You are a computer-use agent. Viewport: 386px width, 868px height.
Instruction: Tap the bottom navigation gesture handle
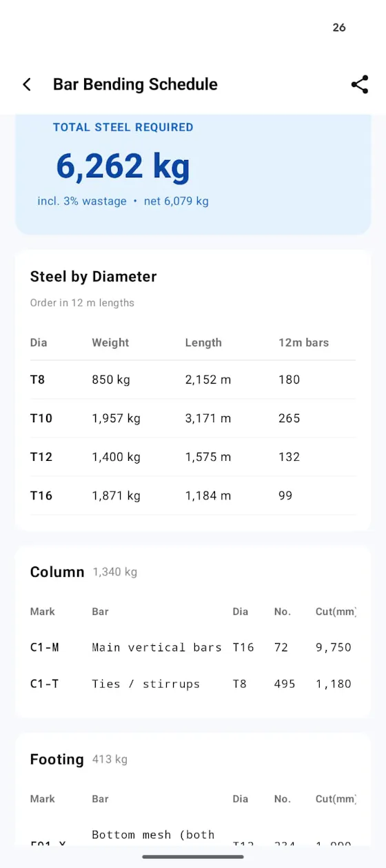coord(193,857)
